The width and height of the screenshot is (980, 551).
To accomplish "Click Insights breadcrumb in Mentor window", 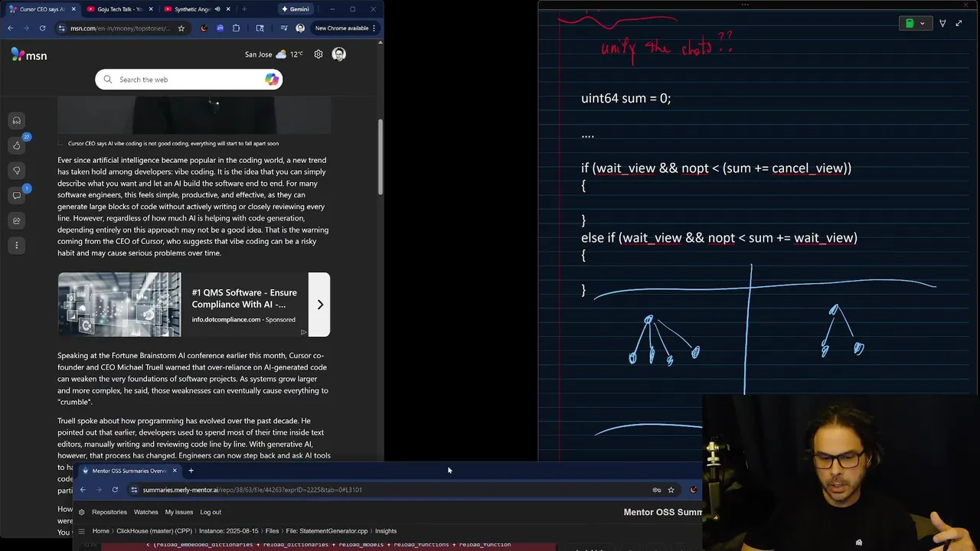I will 386,531.
